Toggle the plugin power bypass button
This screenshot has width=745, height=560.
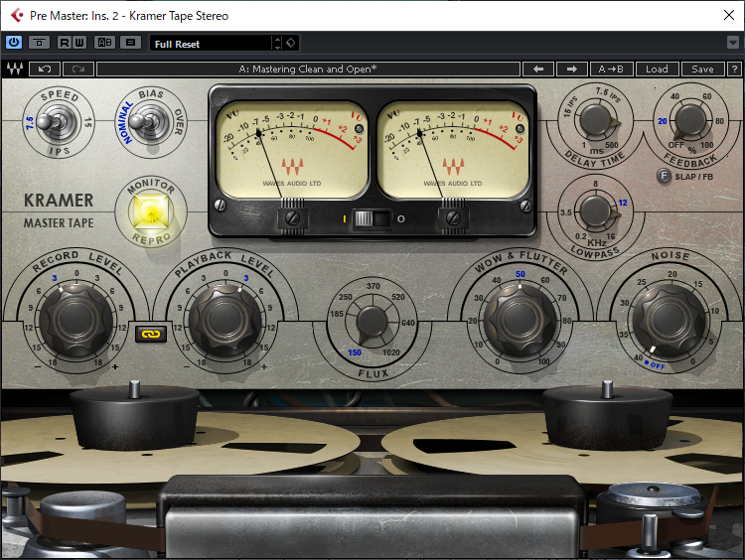(14, 43)
